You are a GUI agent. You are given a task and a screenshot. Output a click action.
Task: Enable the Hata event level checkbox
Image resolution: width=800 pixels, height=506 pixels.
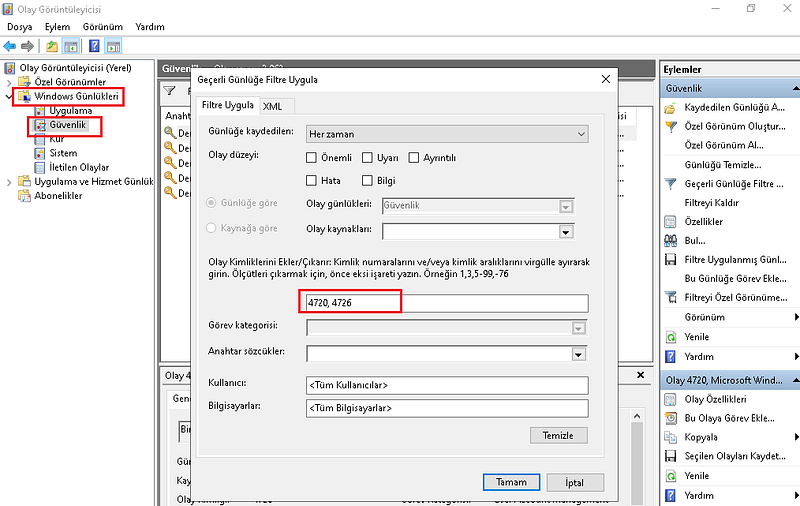(311, 181)
